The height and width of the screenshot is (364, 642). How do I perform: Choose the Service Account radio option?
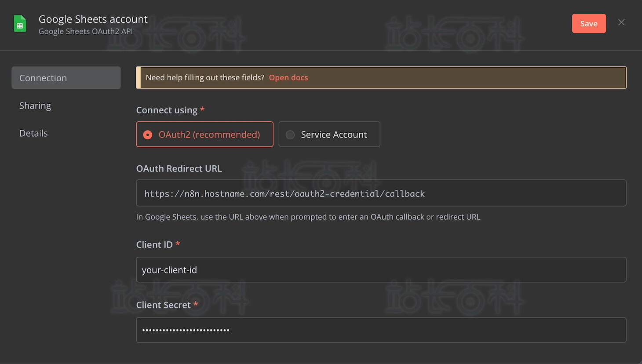click(329, 134)
